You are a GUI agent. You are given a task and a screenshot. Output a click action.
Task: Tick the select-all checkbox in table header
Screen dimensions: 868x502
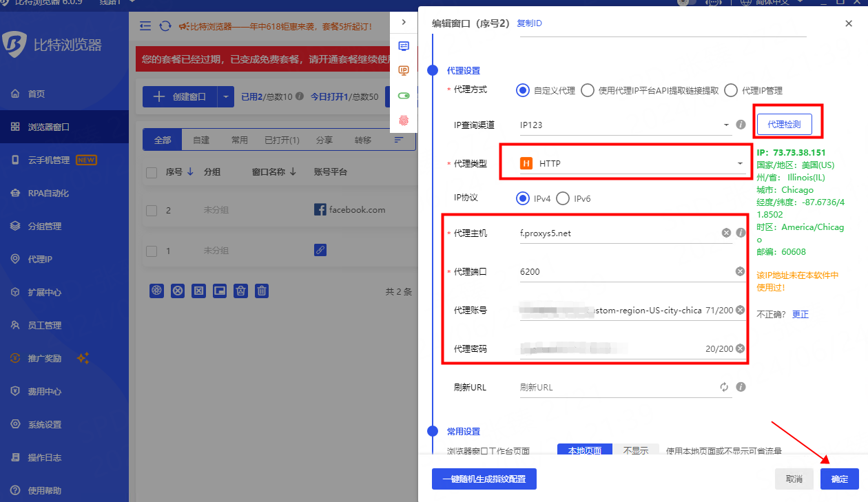152,173
